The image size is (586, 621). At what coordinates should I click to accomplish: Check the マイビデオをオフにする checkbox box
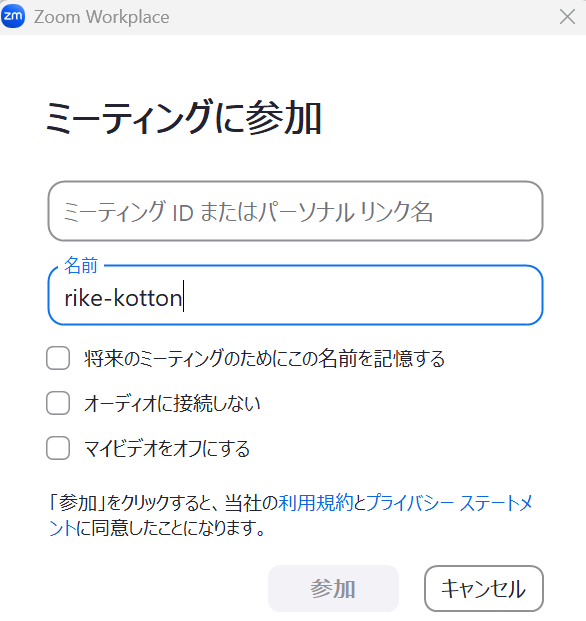coord(58,448)
